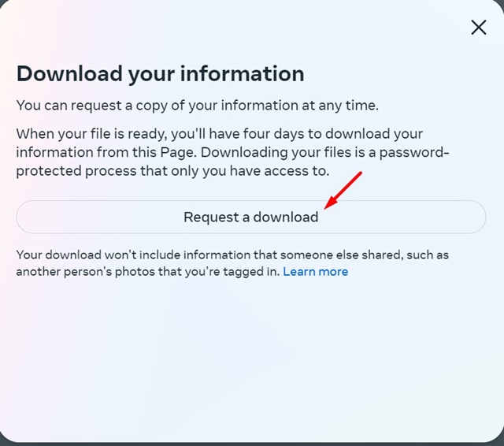Viewport: 504px width, 446px height.
Task: Dismiss the dialog using the X icon
Action: pyautogui.click(x=479, y=28)
